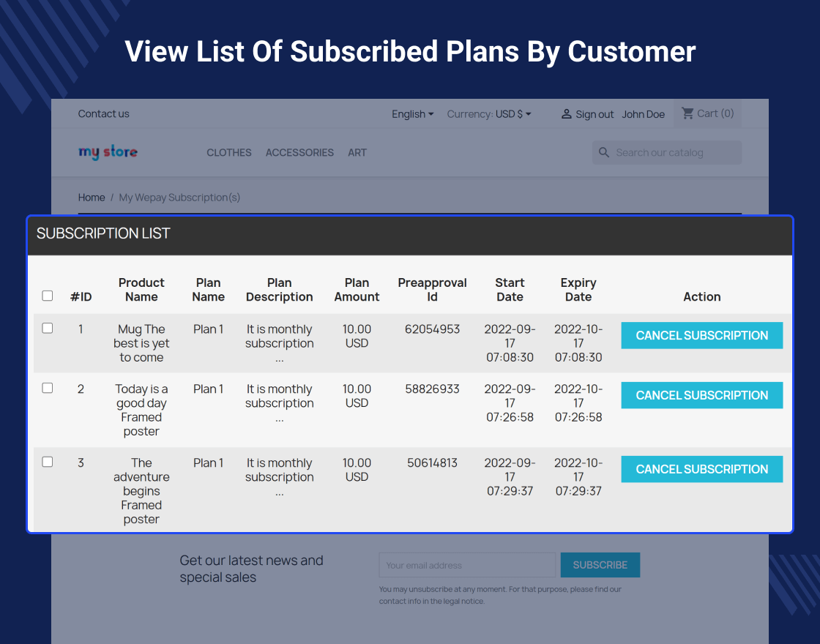Click preapproval id 58826933
Viewport: 820px width, 644px height.
click(x=432, y=389)
